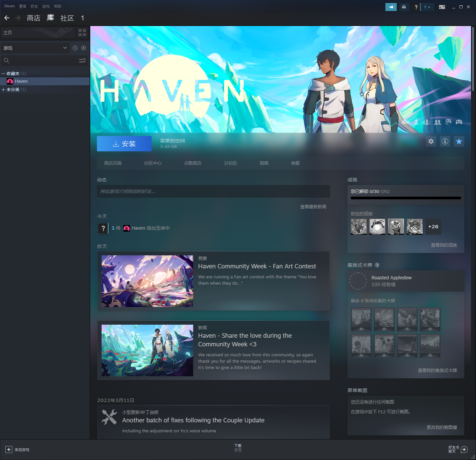
Task: Open the inbox envelope icon
Action: 404,7
